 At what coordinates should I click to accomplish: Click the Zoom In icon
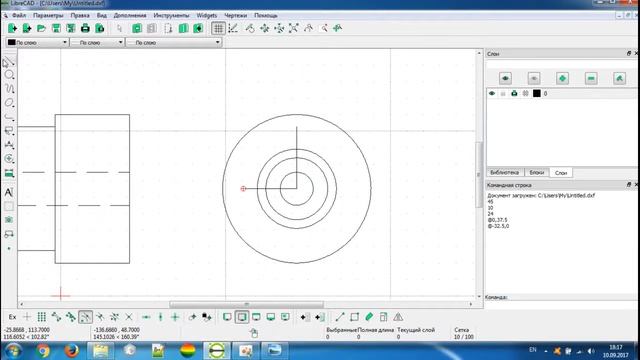coord(265,28)
